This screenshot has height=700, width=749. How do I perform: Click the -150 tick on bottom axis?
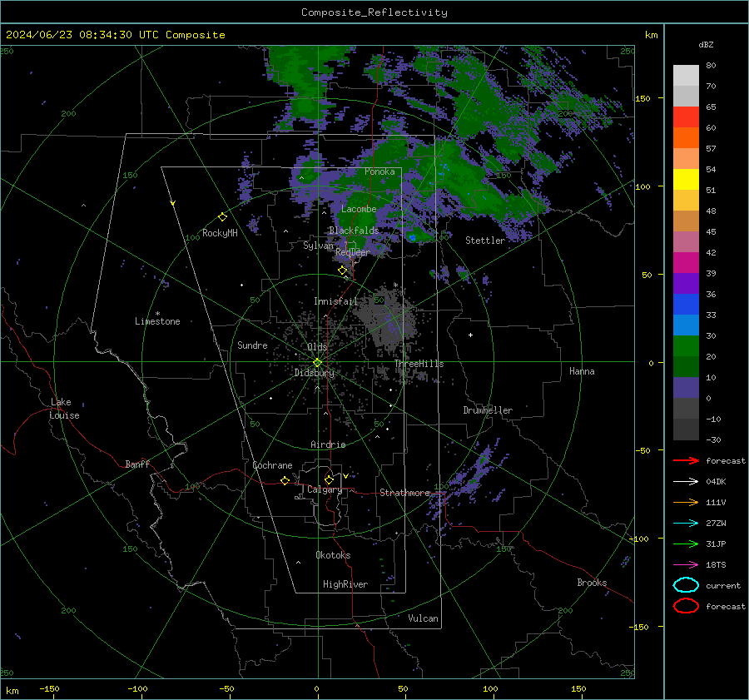coord(49,689)
